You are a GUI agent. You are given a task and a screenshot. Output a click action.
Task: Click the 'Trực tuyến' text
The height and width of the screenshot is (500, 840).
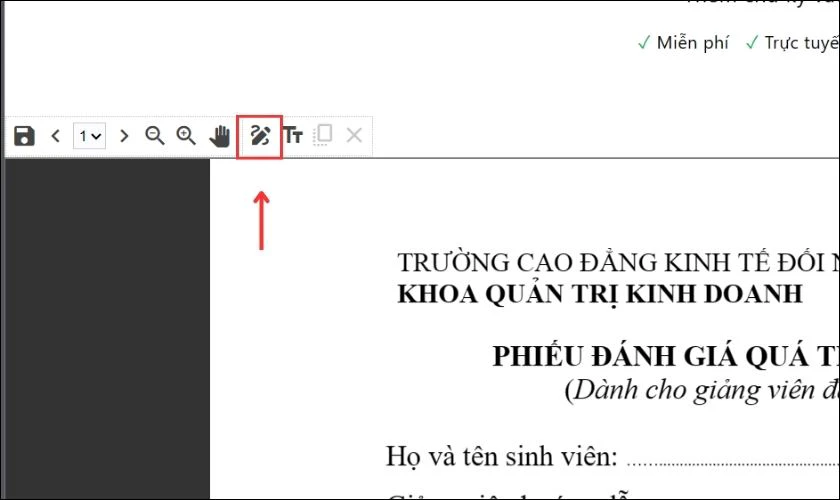click(801, 43)
